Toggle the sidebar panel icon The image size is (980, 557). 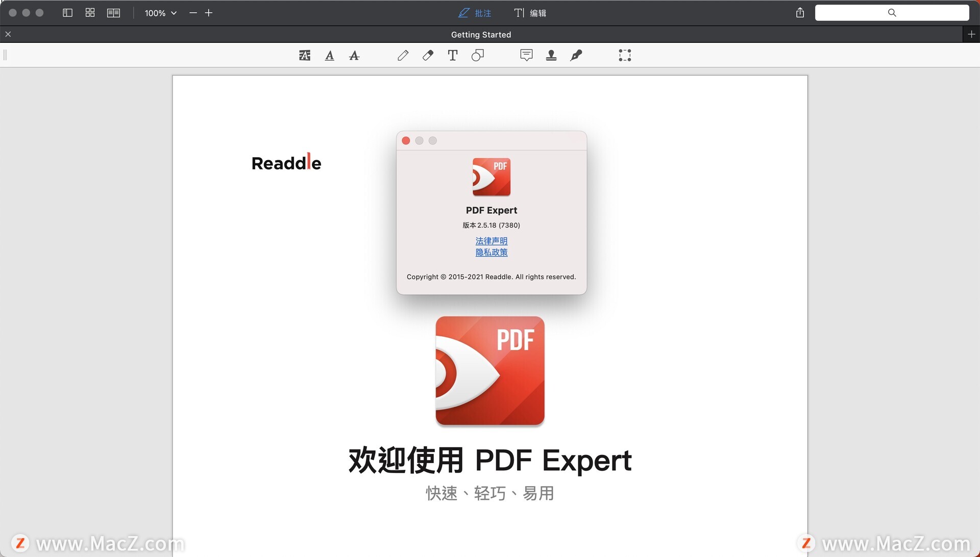tap(67, 13)
